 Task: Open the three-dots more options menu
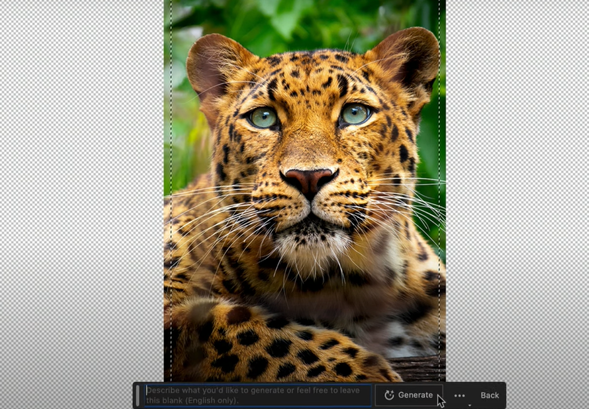pyautogui.click(x=459, y=395)
